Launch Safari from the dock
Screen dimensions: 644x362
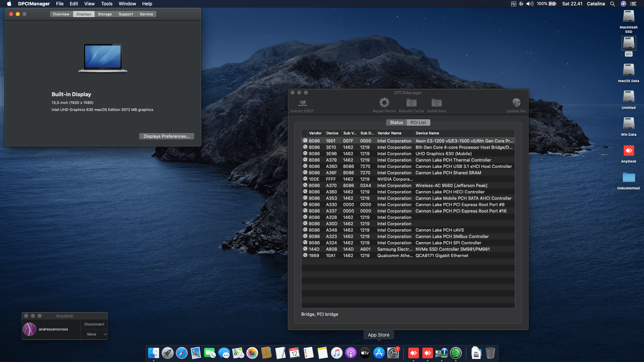click(x=182, y=353)
